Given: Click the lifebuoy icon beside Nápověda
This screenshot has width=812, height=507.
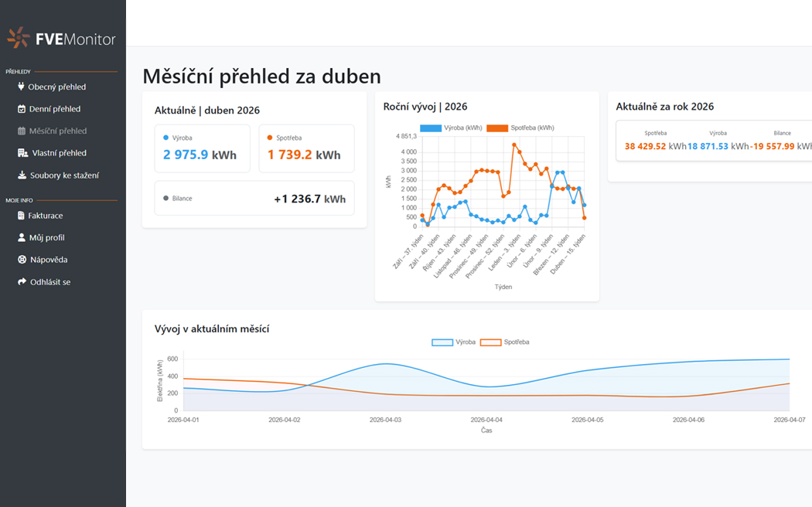Looking at the screenshot, I should coord(22,260).
